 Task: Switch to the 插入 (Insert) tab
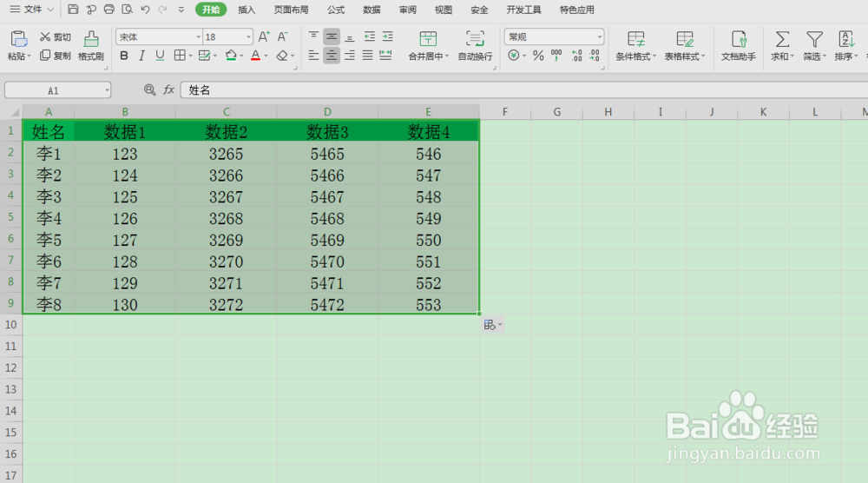click(247, 10)
